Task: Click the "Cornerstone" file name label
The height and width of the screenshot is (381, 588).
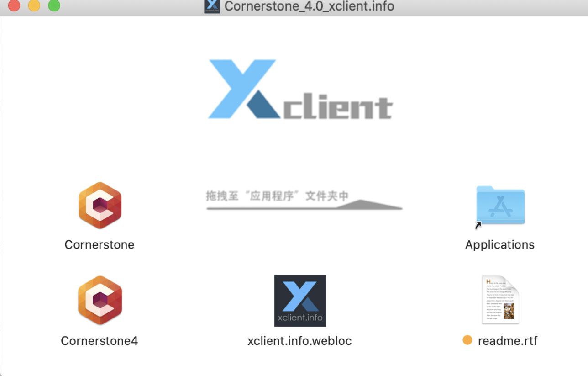Action: point(100,245)
